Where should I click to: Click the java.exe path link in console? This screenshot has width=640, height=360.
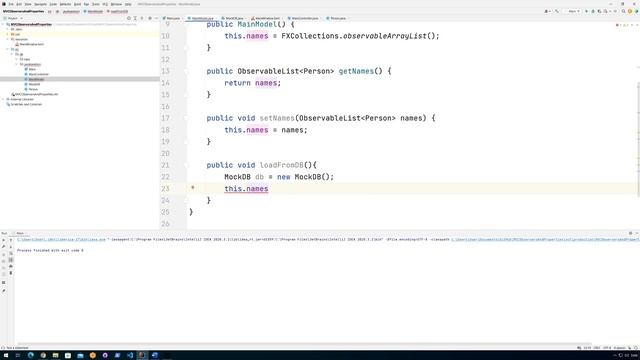(x=61, y=240)
